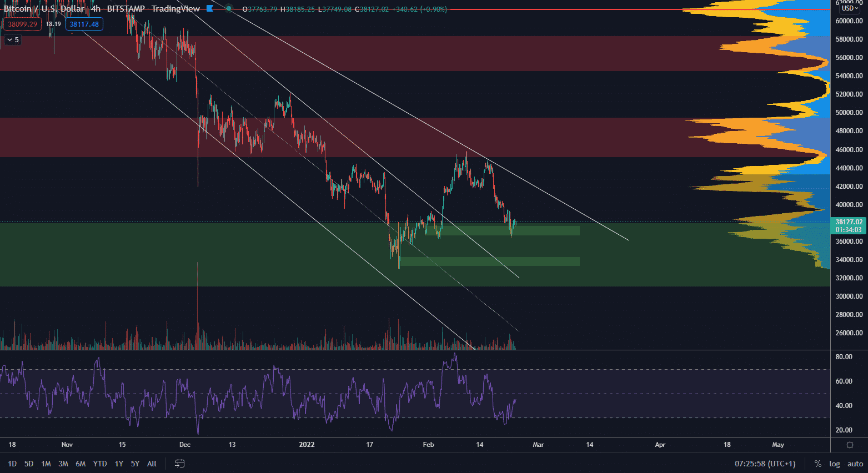868x473 pixels.
Task: Select the 5D time range
Action: pyautogui.click(x=29, y=464)
